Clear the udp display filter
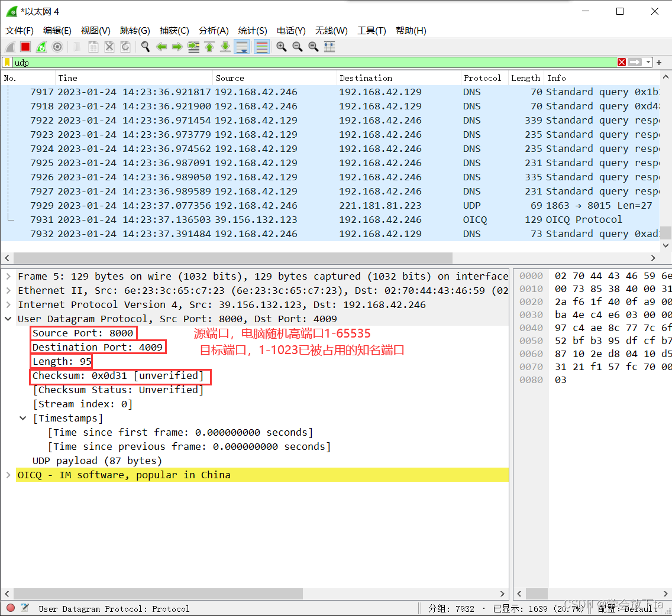672x616 pixels. coord(622,63)
